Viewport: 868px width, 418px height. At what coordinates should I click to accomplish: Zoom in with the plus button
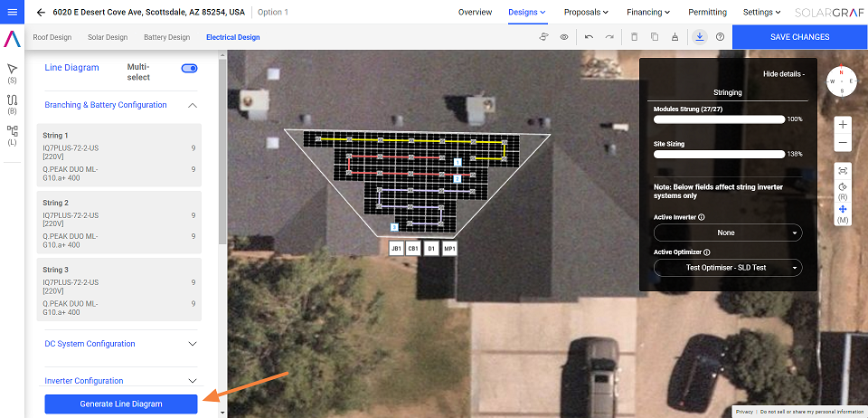coord(843,124)
